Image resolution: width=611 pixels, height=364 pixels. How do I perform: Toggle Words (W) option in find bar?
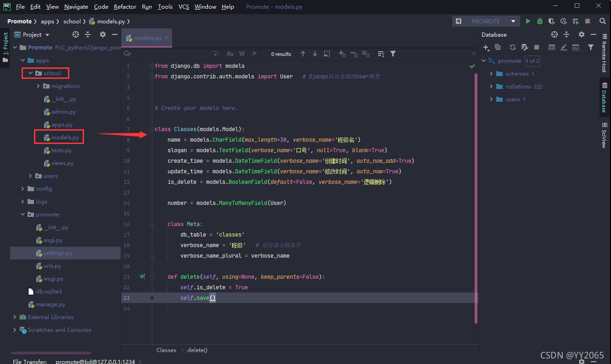(242, 54)
